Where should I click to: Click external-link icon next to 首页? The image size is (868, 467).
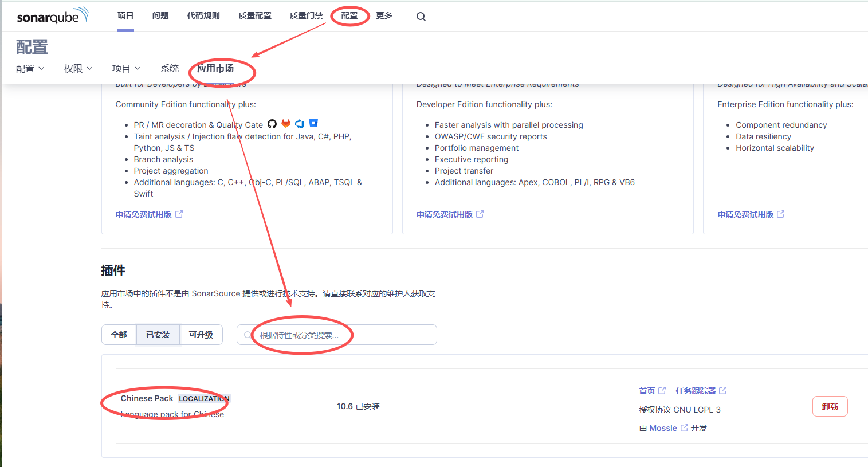(x=662, y=391)
